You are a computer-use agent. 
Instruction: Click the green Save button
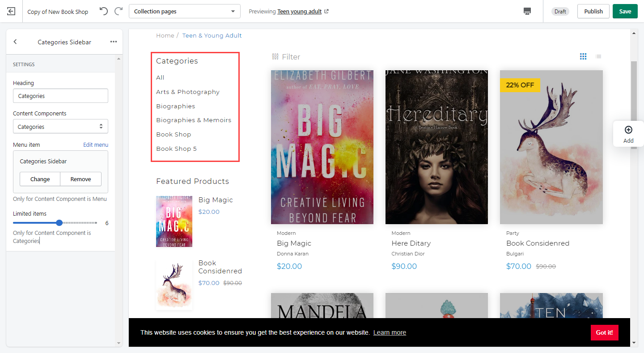(x=625, y=11)
